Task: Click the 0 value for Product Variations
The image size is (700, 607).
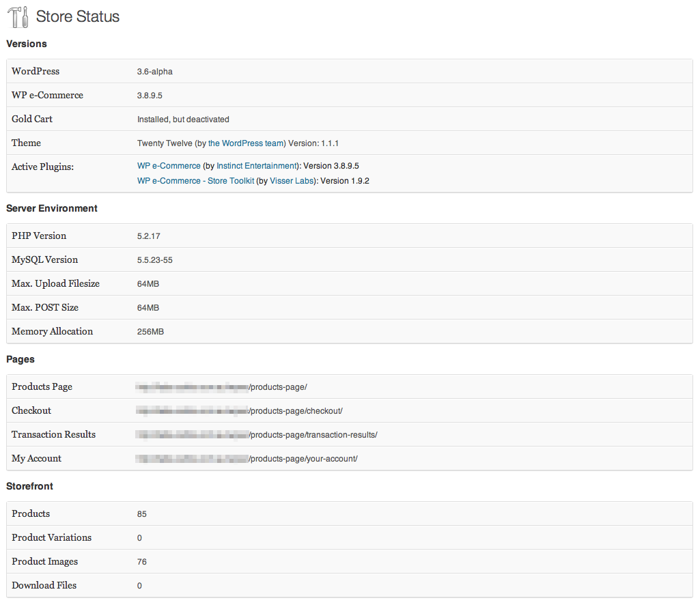Action: pos(139,538)
